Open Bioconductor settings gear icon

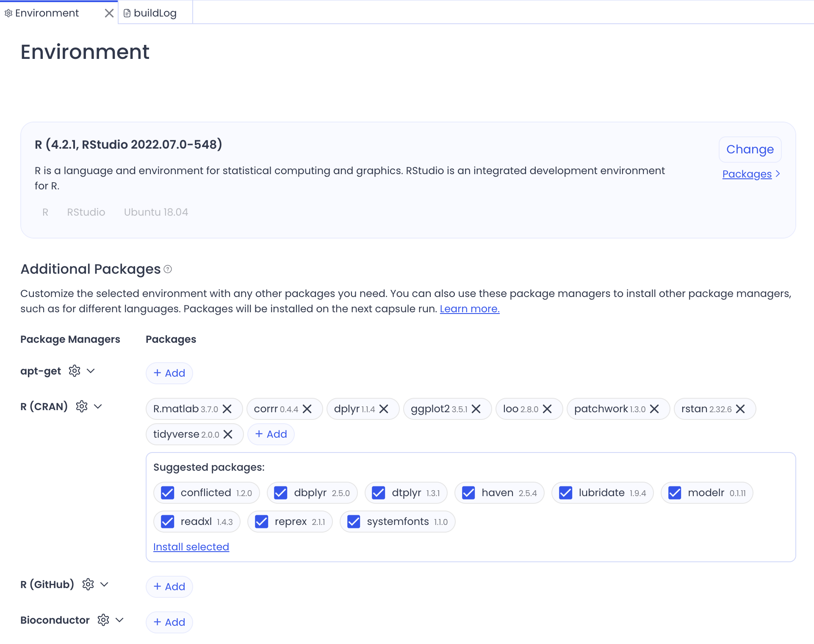point(103,620)
